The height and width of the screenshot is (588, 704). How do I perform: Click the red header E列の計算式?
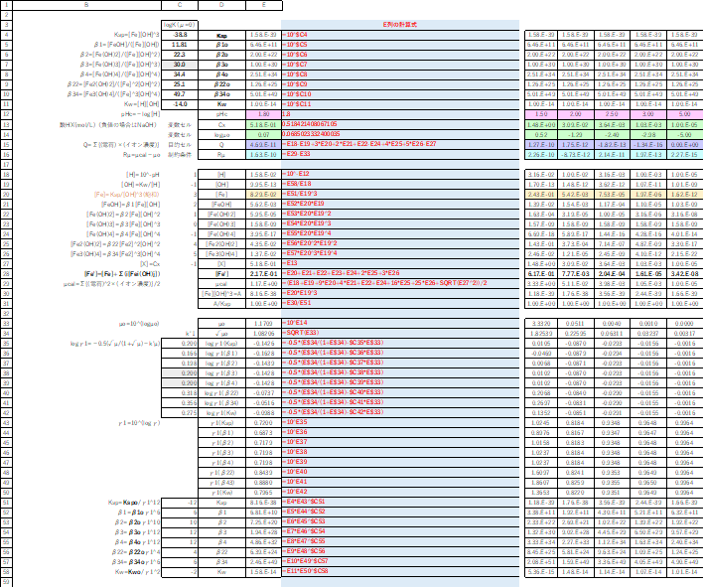[x=399, y=25]
